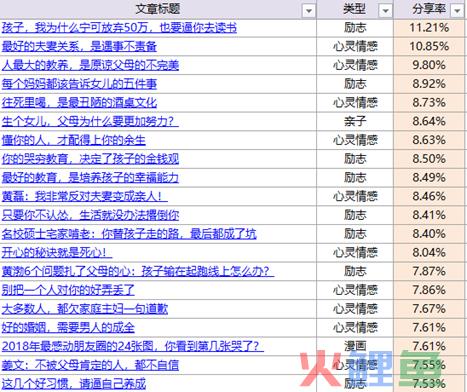Select 心灵情感 cell in the 7.67% row

355,309
